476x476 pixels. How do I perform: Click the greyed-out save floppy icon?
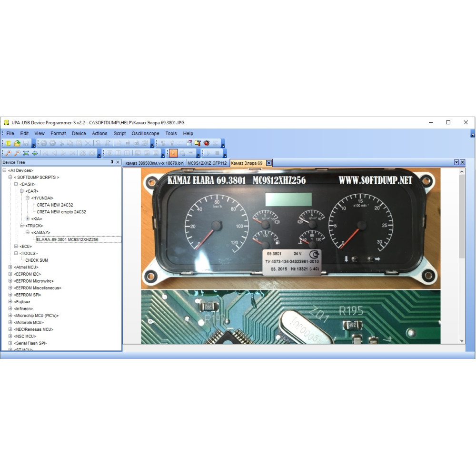coord(26,143)
